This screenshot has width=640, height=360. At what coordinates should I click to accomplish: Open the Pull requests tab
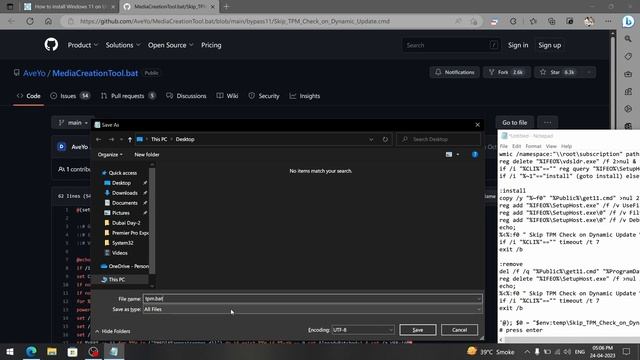[x=128, y=96]
